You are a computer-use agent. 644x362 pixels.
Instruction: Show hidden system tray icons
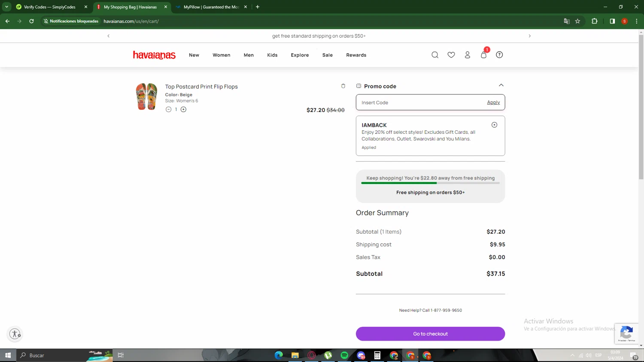point(572,355)
